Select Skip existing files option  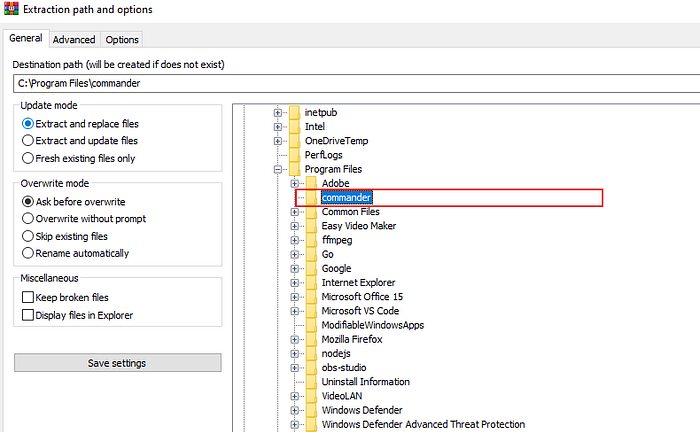click(x=65, y=236)
